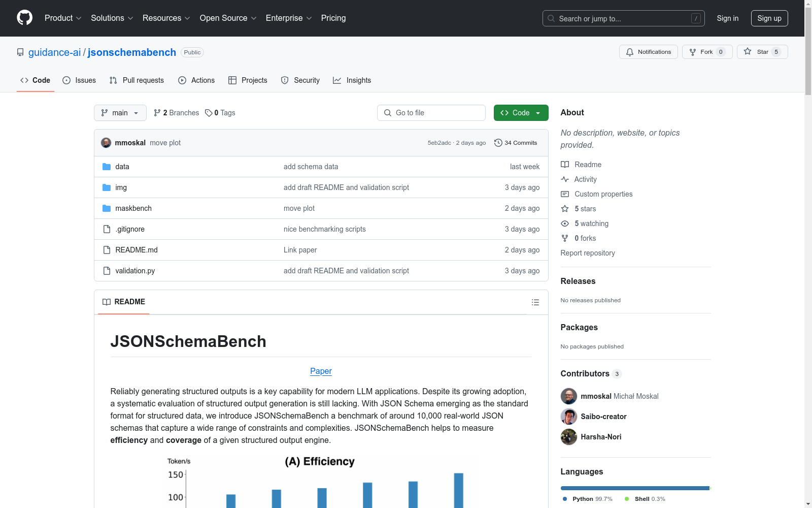The width and height of the screenshot is (812, 508).
Task: Click the data folder icon
Action: 107,167
